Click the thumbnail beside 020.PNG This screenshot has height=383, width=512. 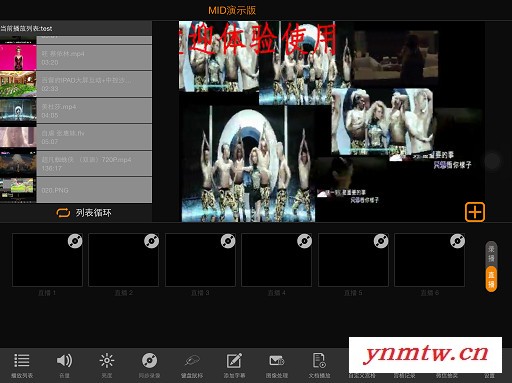tap(18, 190)
